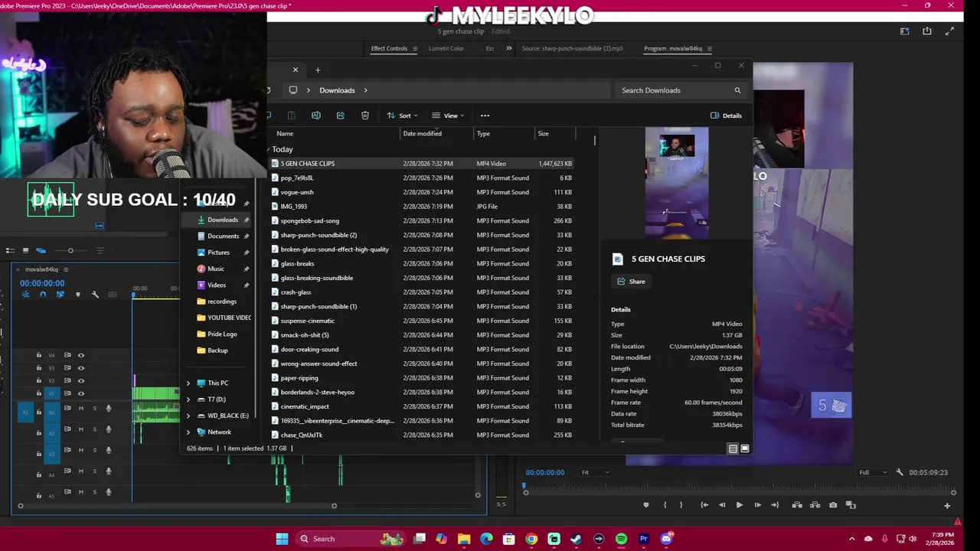The image size is (980, 551).
Task: Expand T7 (D:) drive tree node
Action: pos(188,399)
